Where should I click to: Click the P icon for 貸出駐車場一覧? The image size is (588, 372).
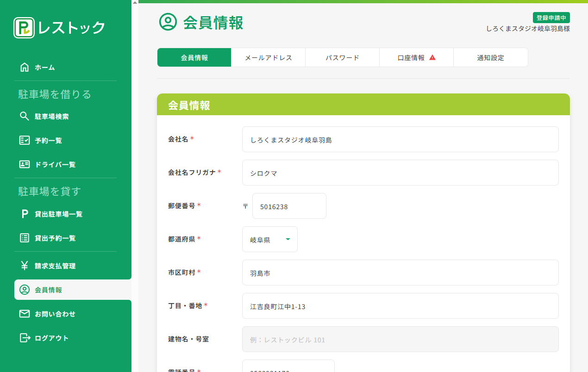(25, 214)
